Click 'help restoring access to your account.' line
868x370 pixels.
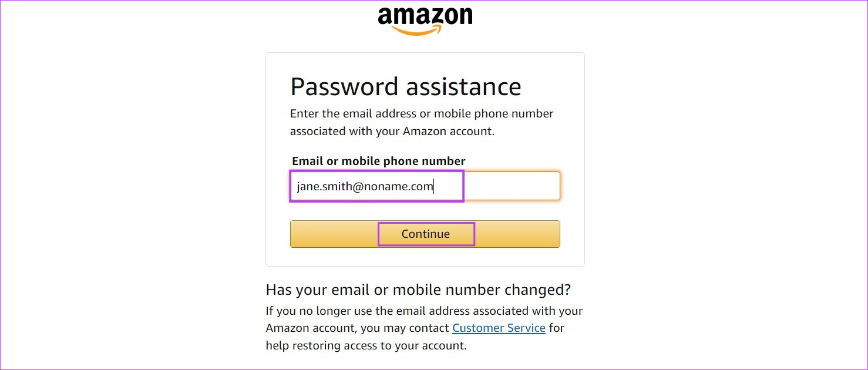pyautogui.click(x=366, y=345)
